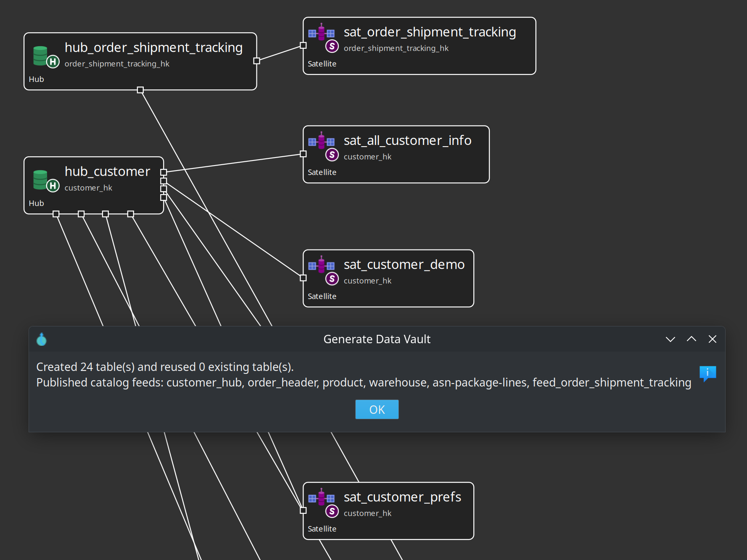Click customer_hk key in sat_customer_demo node
Screen dimensions: 747x560
[x=367, y=280]
